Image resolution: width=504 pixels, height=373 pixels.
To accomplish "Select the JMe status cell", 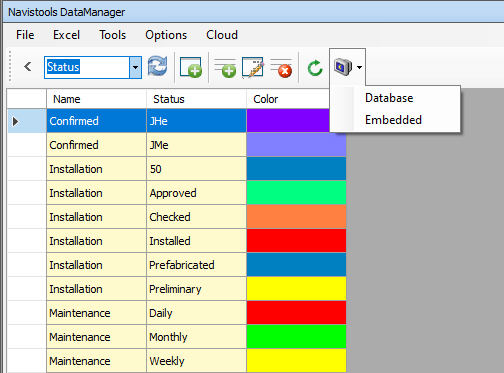I will tap(196, 145).
